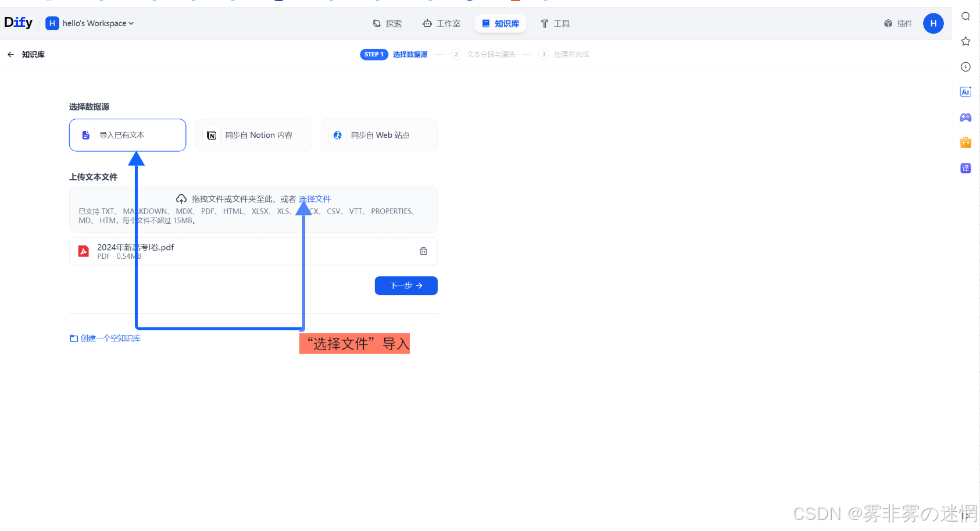The image size is (980, 531).
Task: Click 创建一个空知识库 link
Action: [105, 338]
